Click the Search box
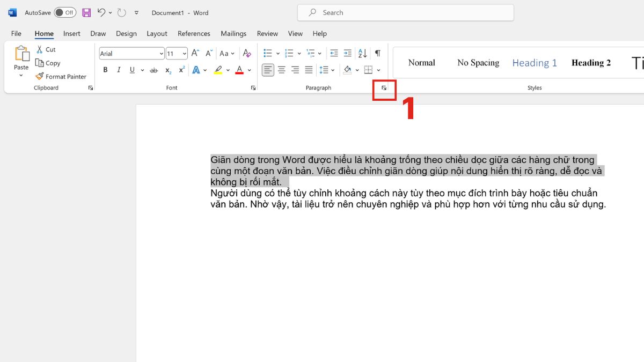The width and height of the screenshot is (644, 362). pos(406,12)
